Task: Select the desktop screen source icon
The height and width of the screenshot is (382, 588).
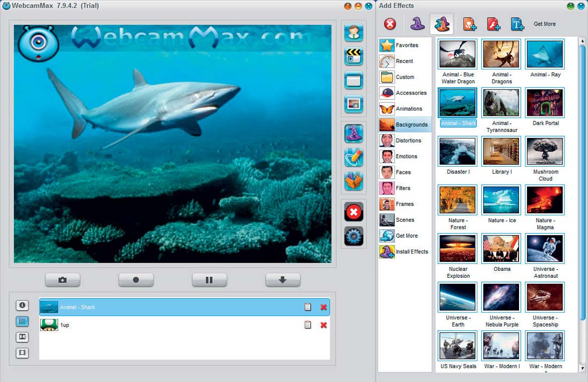Action: (x=354, y=80)
